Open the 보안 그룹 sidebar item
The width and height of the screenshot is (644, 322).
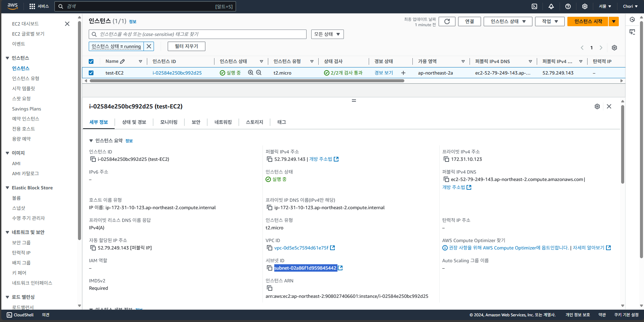pyautogui.click(x=22, y=243)
